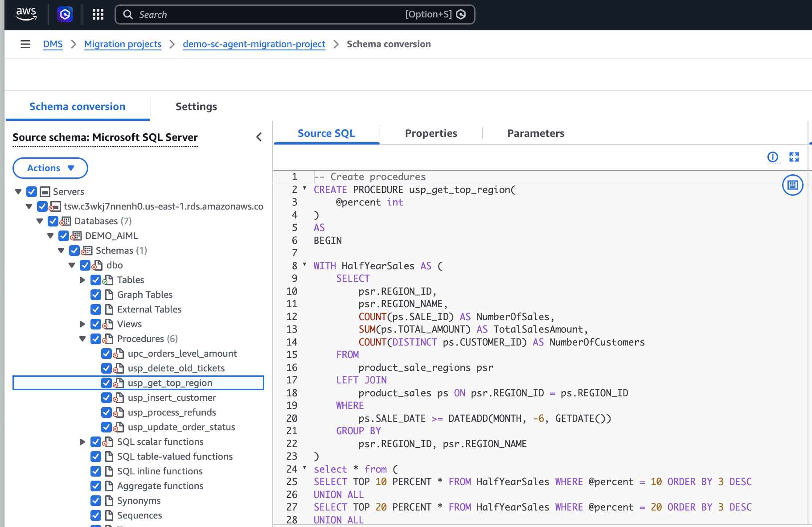The width and height of the screenshot is (812, 527).
Task: Open the hamburger navigation menu
Action: (25, 44)
